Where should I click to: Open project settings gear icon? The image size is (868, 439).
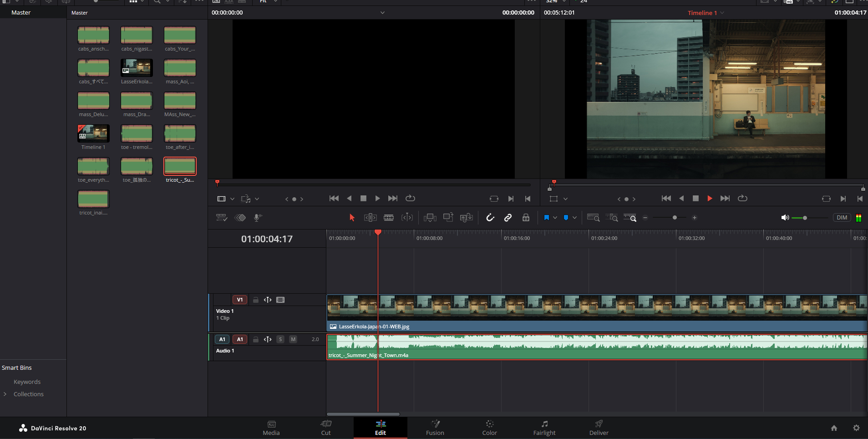click(856, 428)
